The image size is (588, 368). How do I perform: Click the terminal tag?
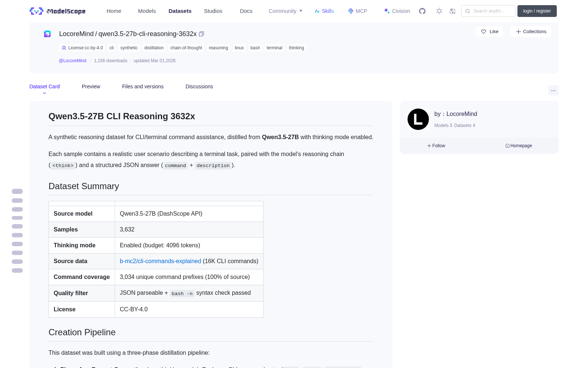click(275, 48)
